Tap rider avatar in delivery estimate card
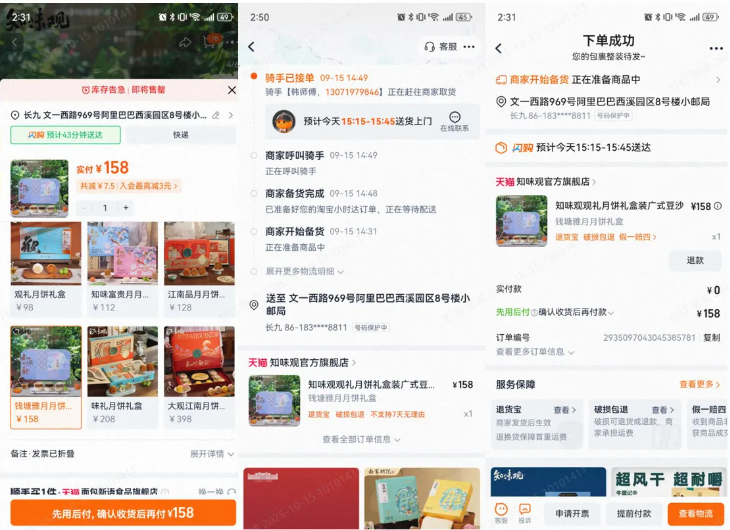The image size is (730, 530). pos(284,122)
